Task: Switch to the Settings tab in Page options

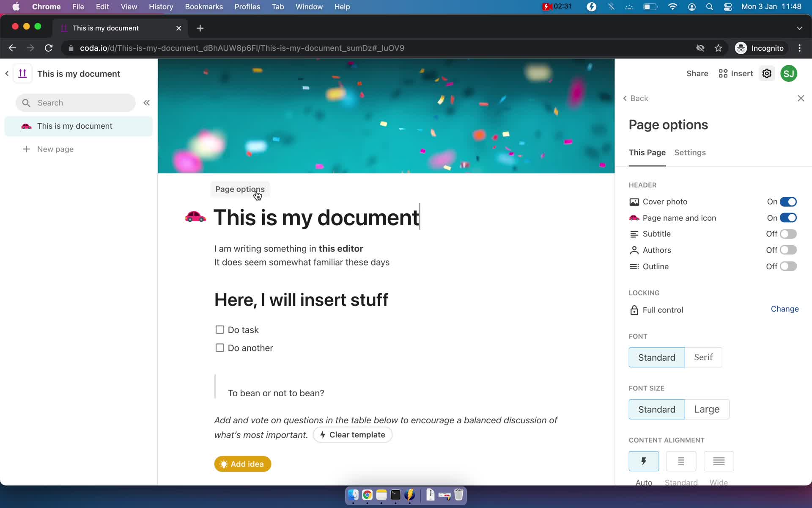Action: (690, 152)
